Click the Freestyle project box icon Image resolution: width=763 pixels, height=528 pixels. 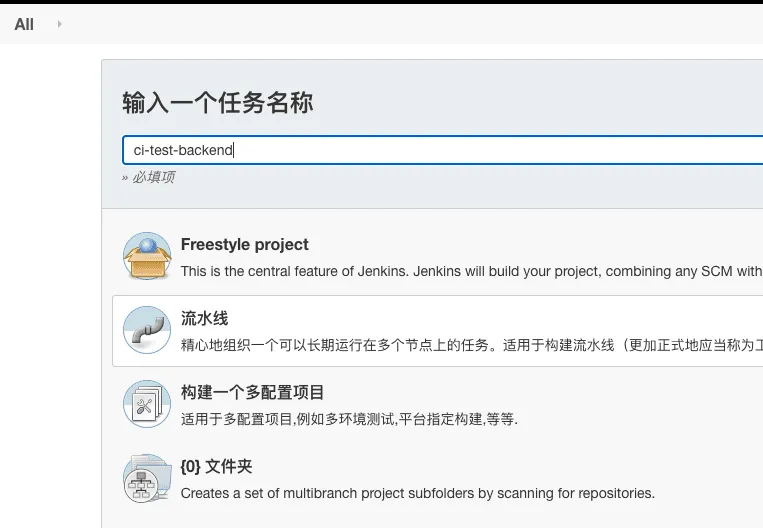point(147,256)
